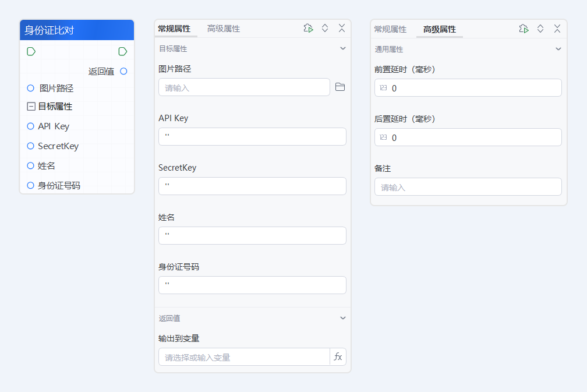
Task: Collapse the 目标属性 section
Action: [343, 48]
